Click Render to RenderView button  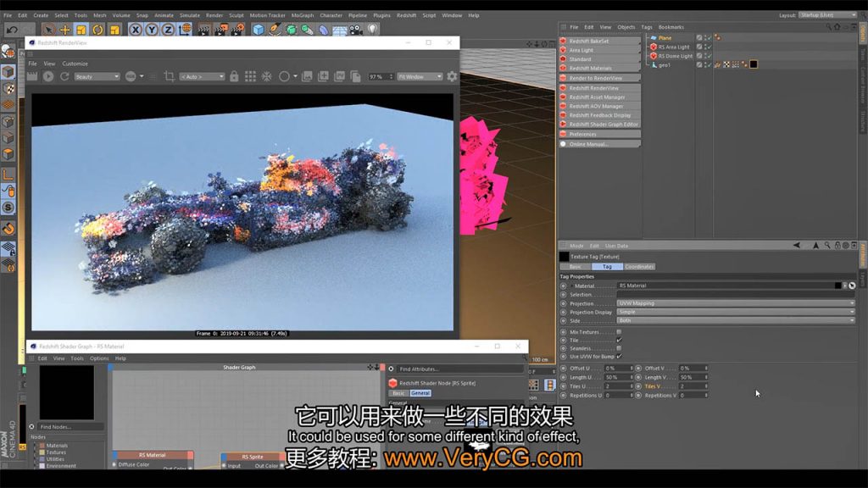(x=599, y=78)
